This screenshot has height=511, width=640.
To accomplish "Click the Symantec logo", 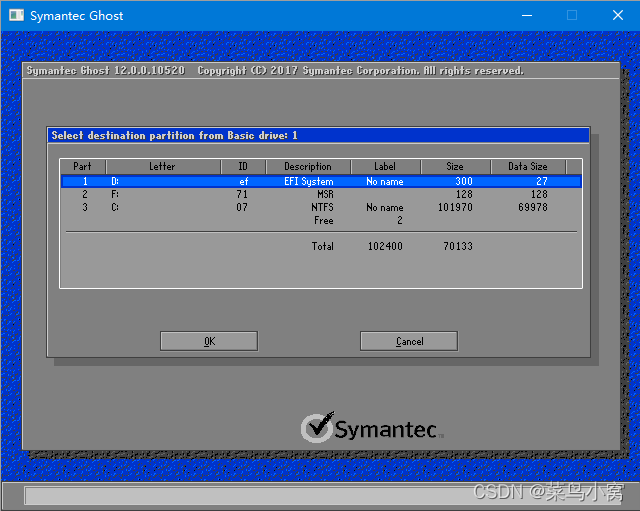I will [372, 428].
